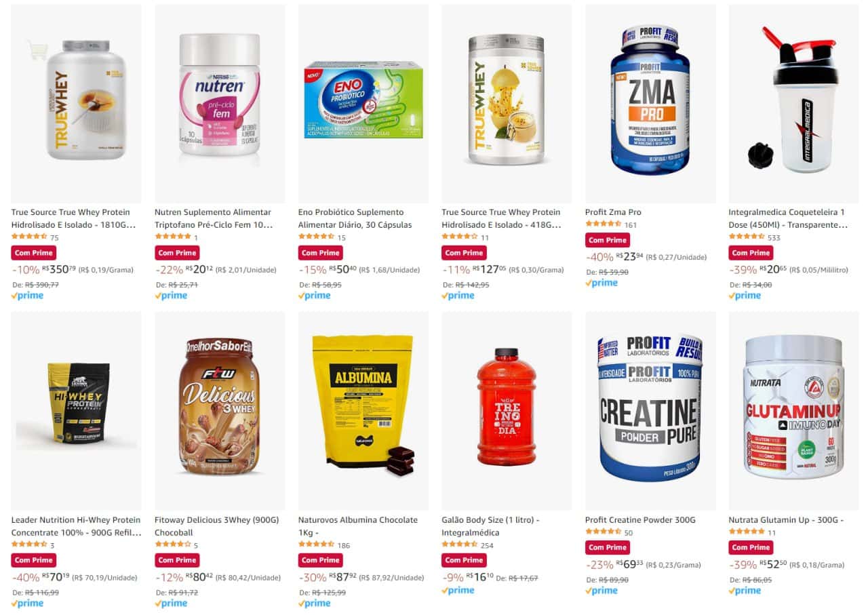This screenshot has height=615, width=868.
Task: Open the Eno Probiótico Suplemento Alimentar title link
Action: (354, 218)
